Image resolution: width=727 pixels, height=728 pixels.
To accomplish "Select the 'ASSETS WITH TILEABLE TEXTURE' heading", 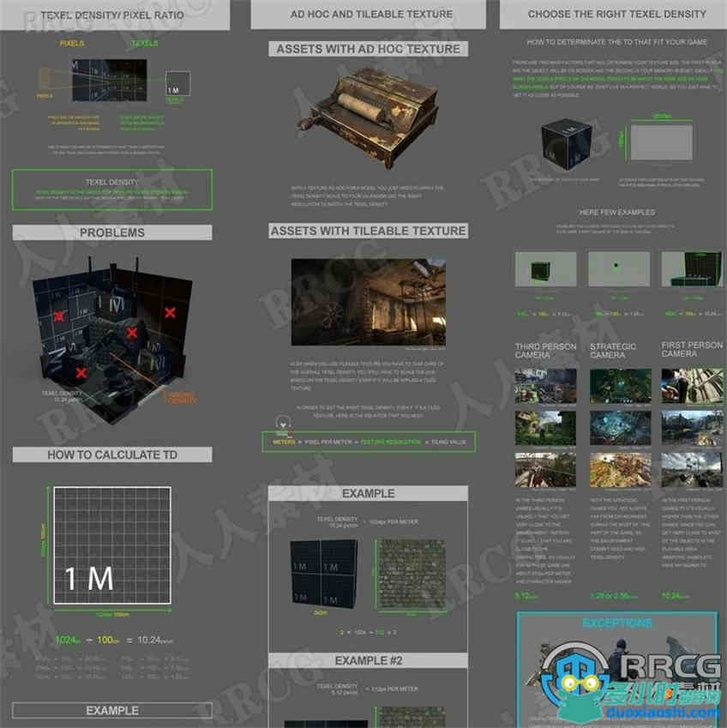I will [x=368, y=231].
